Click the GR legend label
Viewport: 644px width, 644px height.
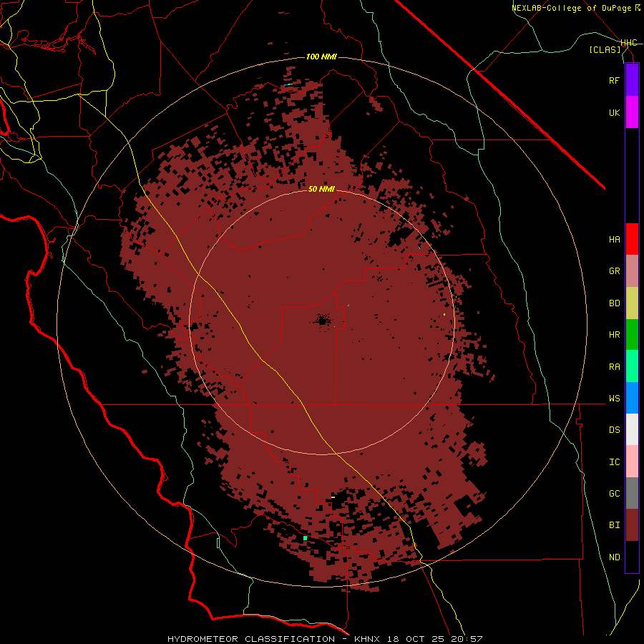[615, 271]
